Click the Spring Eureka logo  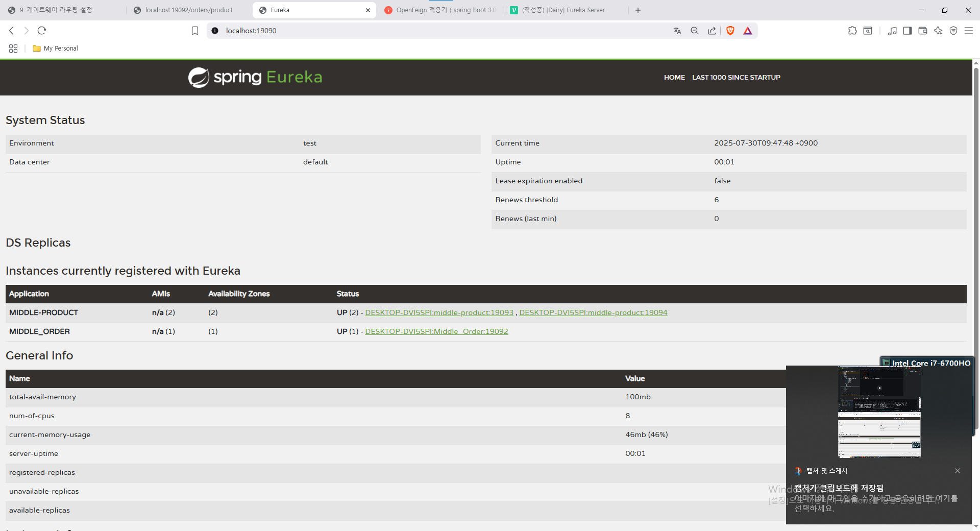(x=255, y=77)
